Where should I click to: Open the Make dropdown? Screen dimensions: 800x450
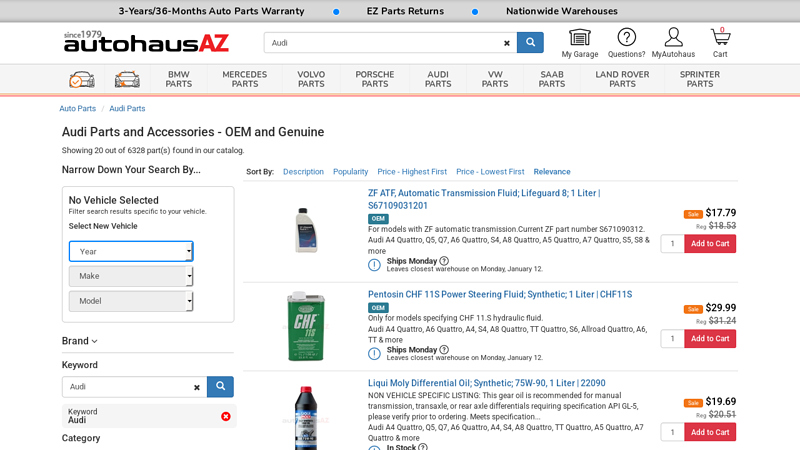pos(131,276)
